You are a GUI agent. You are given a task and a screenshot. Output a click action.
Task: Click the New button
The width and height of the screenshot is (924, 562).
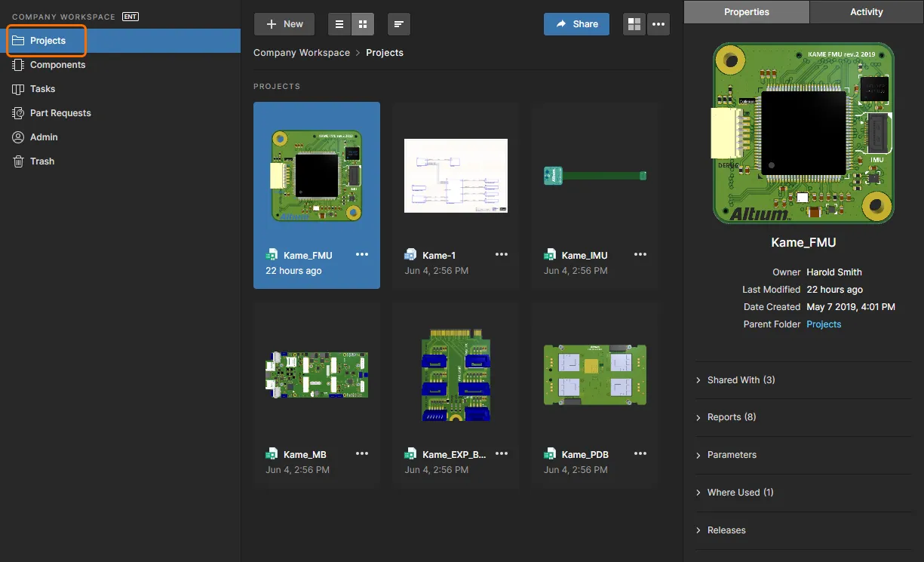[284, 24]
